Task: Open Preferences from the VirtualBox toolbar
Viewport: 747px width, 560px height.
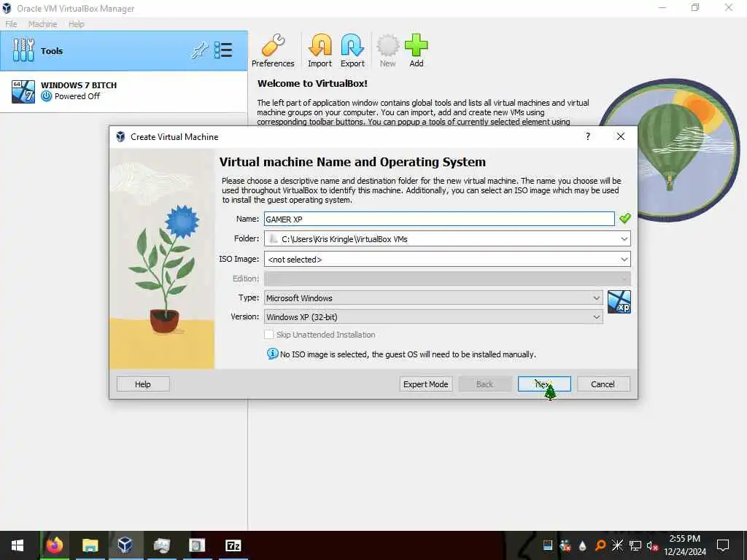Action: pyautogui.click(x=273, y=51)
